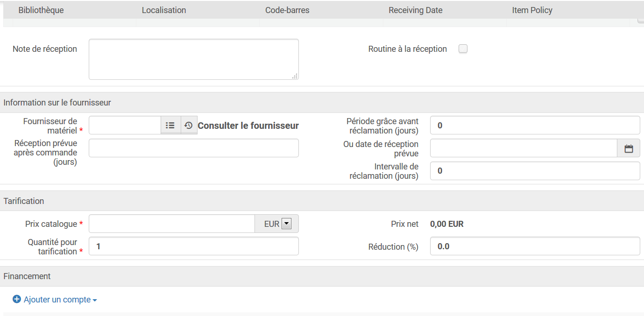This screenshot has width=644, height=316.
Task: Focus the Période grâce avant réclamation field
Action: click(535, 126)
